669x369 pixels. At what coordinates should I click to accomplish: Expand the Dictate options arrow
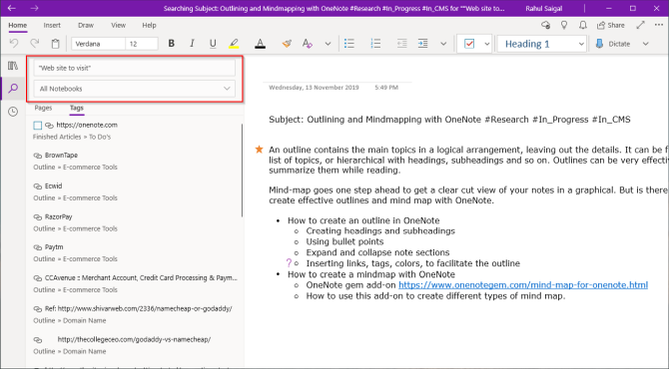click(x=646, y=44)
